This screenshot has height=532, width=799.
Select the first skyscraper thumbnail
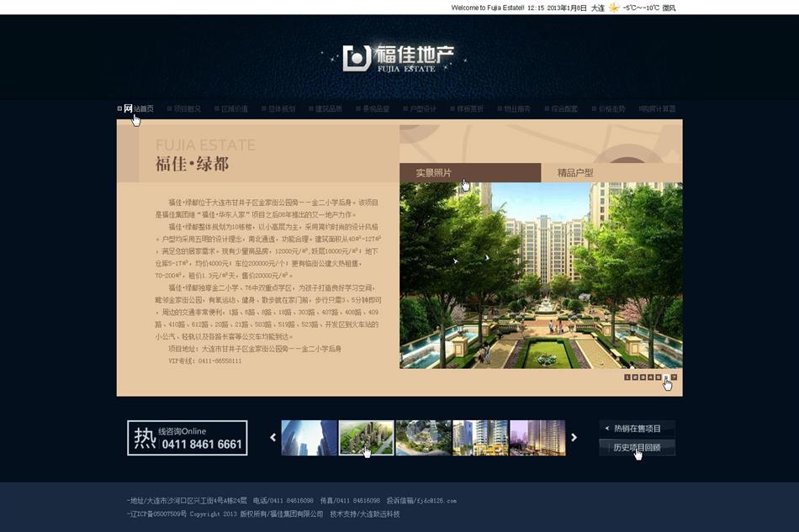coord(309,438)
